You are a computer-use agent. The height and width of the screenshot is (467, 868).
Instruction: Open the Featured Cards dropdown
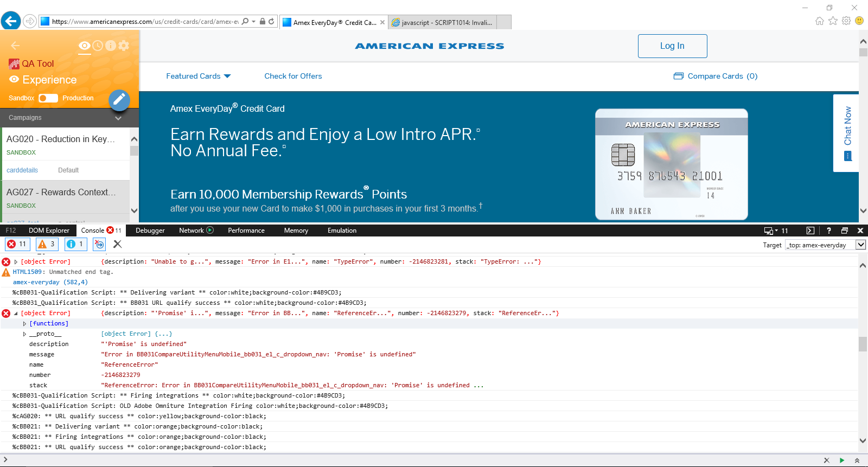click(x=198, y=76)
